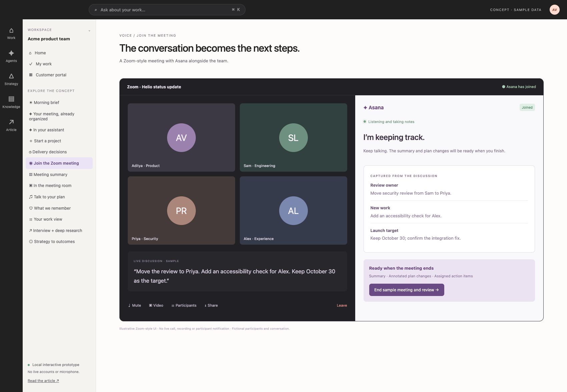The image size is (567, 392).
Task: Click the Listening and taking notes status
Action: [x=389, y=122]
